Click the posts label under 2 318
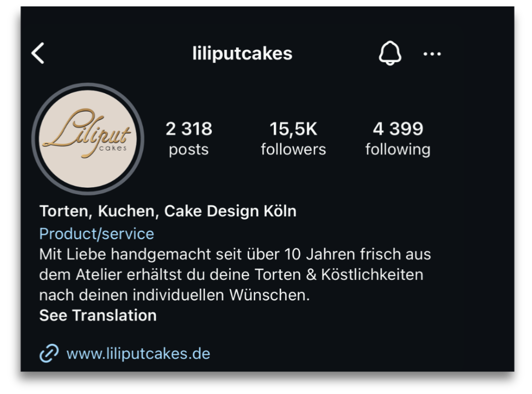 pos(189,150)
